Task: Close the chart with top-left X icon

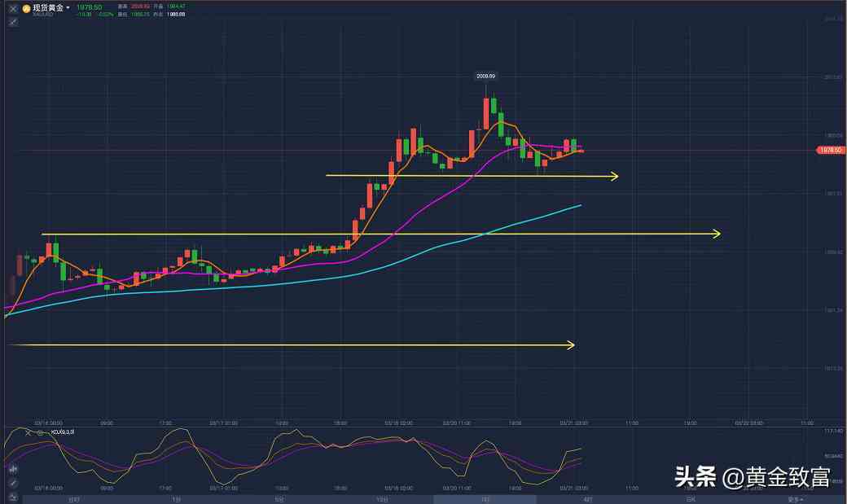Action: point(12,8)
